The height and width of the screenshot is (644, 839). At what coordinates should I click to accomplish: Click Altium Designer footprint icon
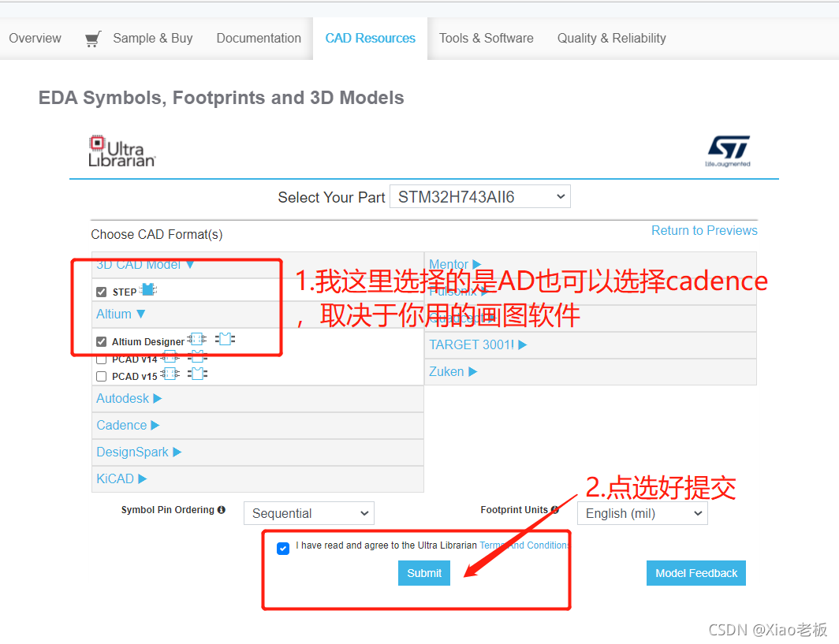click(225, 339)
